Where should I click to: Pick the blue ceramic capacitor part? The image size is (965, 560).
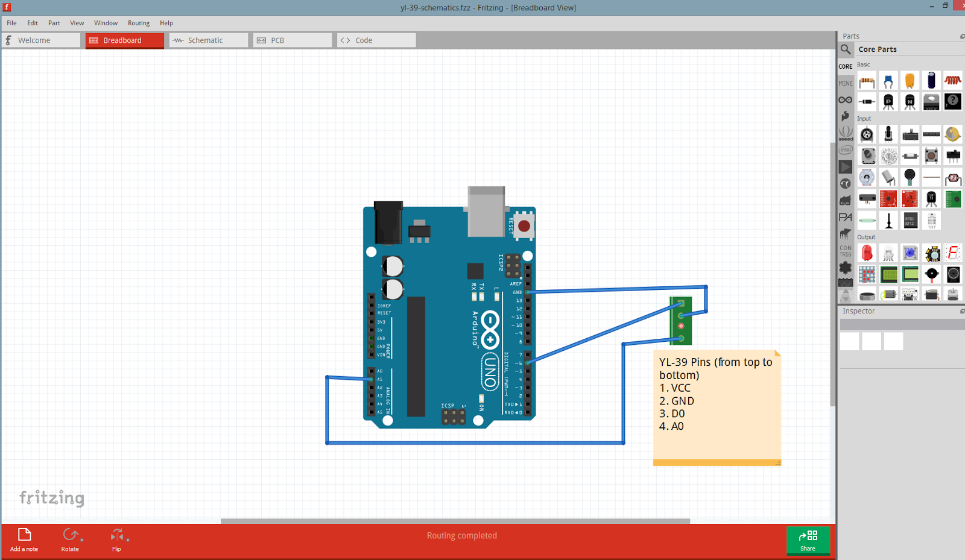(888, 81)
